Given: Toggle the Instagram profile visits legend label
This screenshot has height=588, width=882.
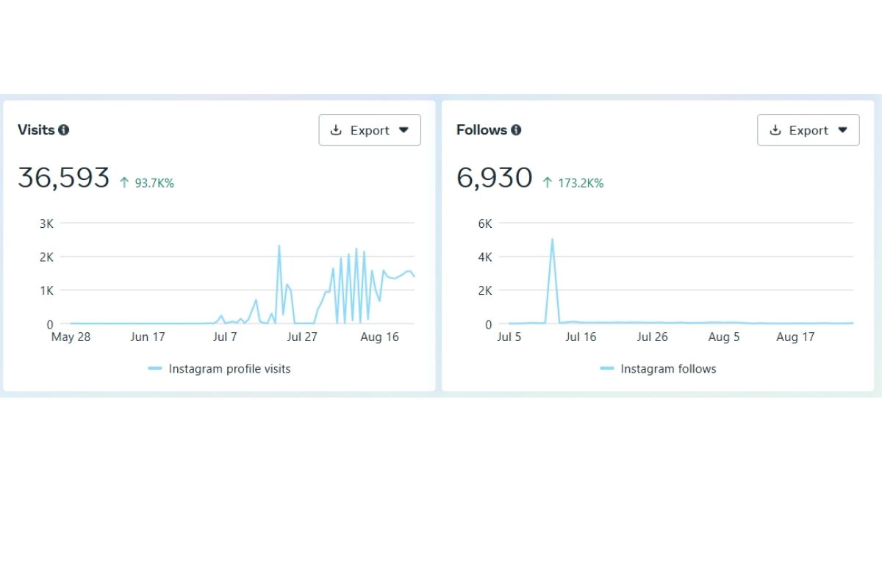Looking at the screenshot, I should tap(229, 369).
